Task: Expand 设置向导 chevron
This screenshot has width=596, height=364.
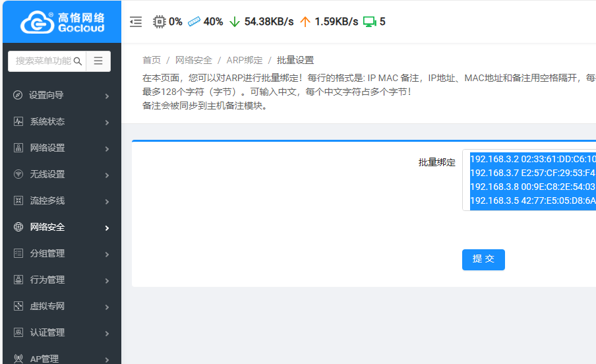Action: tap(107, 96)
